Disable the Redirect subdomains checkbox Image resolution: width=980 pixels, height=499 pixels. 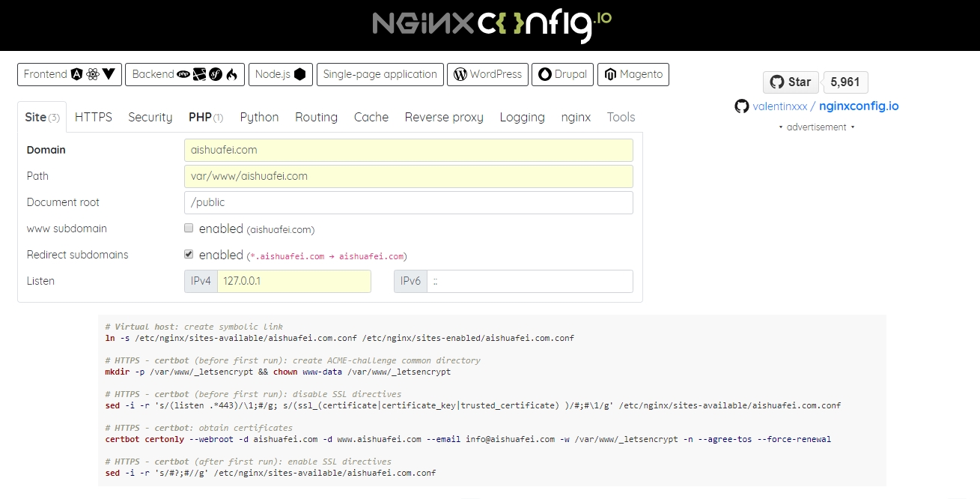tap(189, 253)
